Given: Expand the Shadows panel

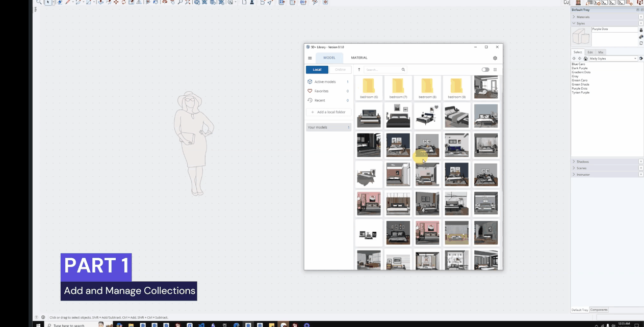Looking at the screenshot, I should [x=582, y=161].
